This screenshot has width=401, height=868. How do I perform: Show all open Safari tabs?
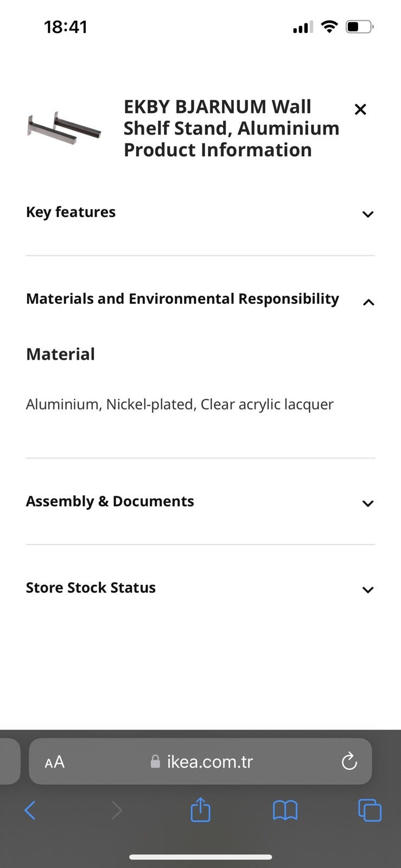(370, 810)
